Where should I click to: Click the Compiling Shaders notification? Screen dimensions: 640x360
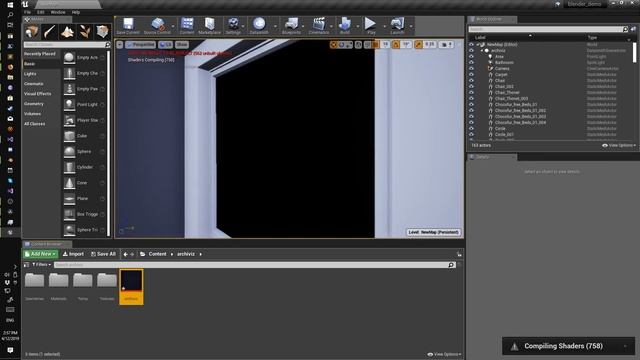pyautogui.click(x=569, y=346)
